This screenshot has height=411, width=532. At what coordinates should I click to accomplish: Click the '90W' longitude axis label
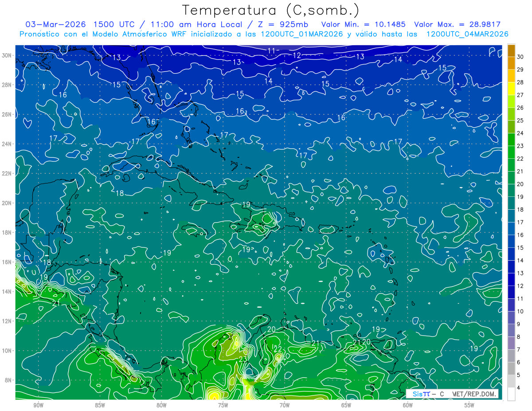[38, 405]
